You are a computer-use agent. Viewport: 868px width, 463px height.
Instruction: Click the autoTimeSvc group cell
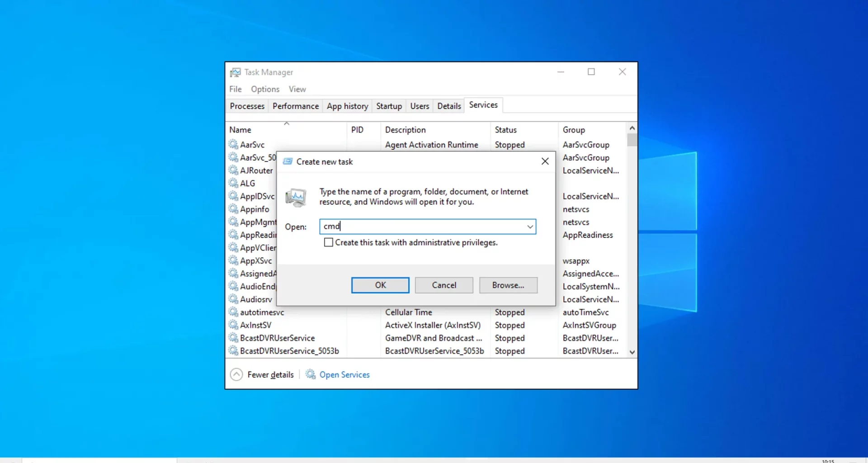[585, 312]
